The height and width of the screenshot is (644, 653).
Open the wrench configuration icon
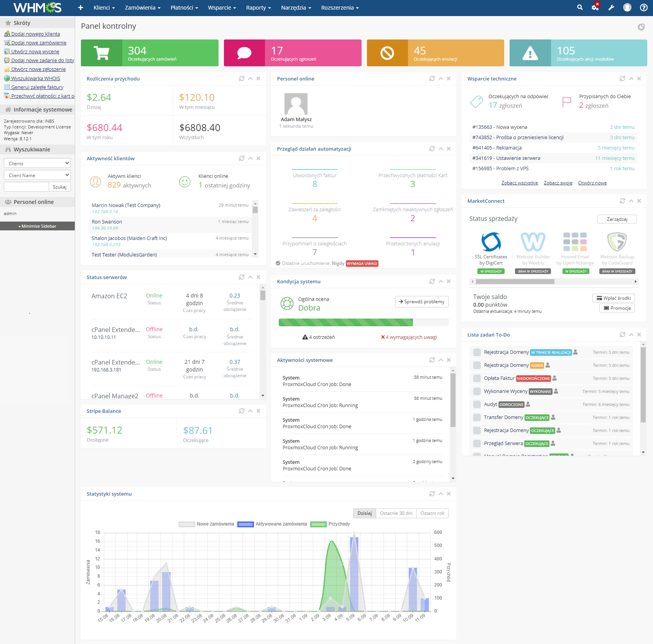[x=611, y=7]
